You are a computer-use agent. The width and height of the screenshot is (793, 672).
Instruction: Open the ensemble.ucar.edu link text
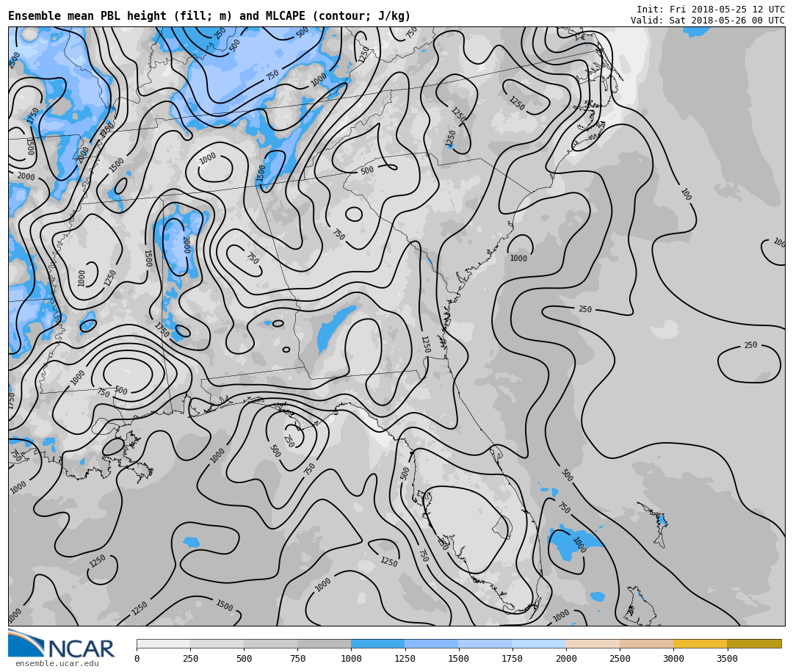[57, 663]
